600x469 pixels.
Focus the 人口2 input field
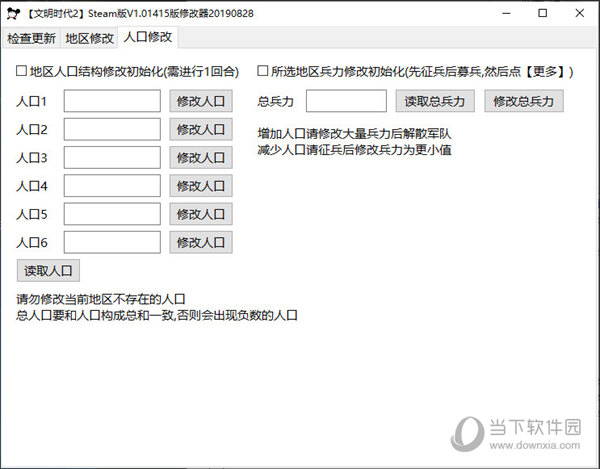tap(112, 129)
